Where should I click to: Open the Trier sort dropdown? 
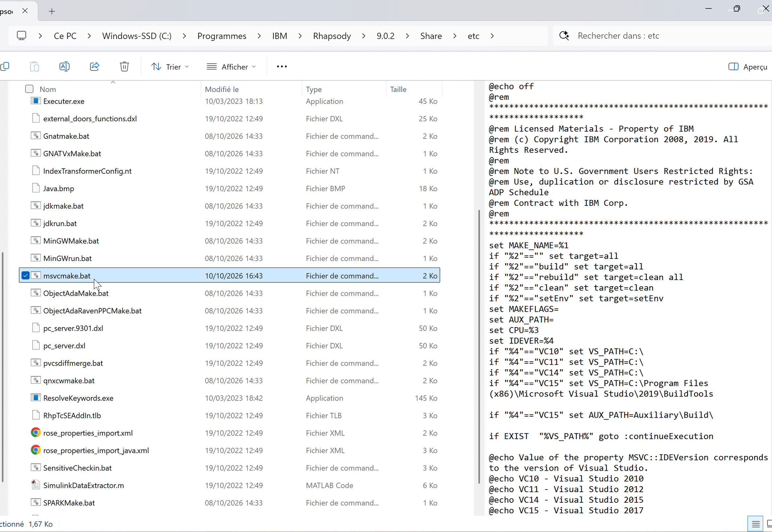(x=170, y=67)
